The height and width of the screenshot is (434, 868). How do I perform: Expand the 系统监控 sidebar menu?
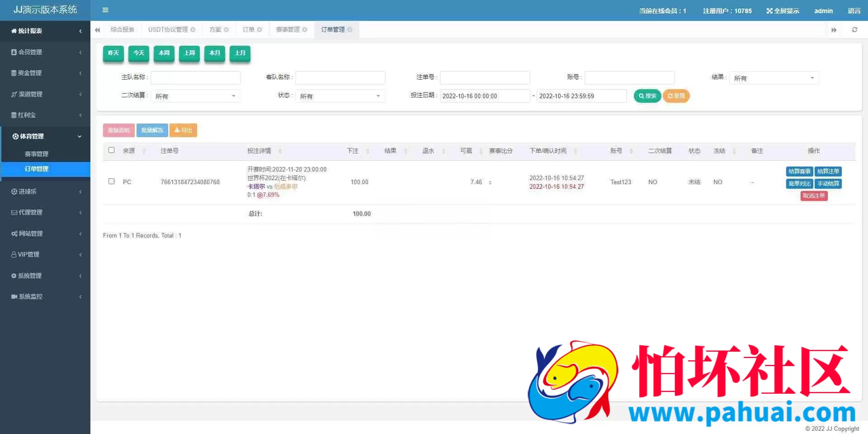(x=45, y=296)
